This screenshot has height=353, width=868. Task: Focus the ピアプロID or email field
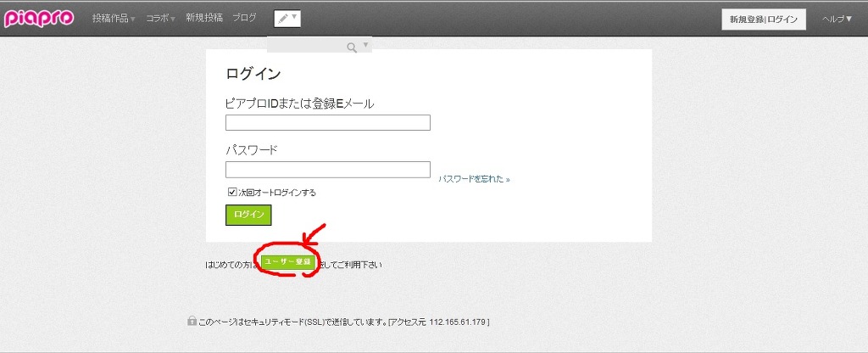tap(328, 122)
